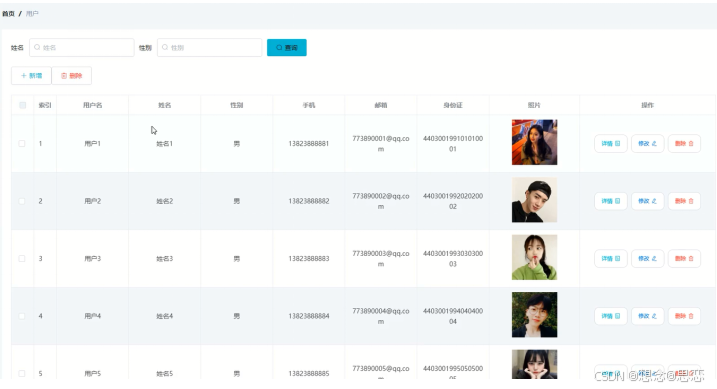Screen dimensions: 717x389
Task: Select phone number 13823888882
Action: [x=309, y=201]
